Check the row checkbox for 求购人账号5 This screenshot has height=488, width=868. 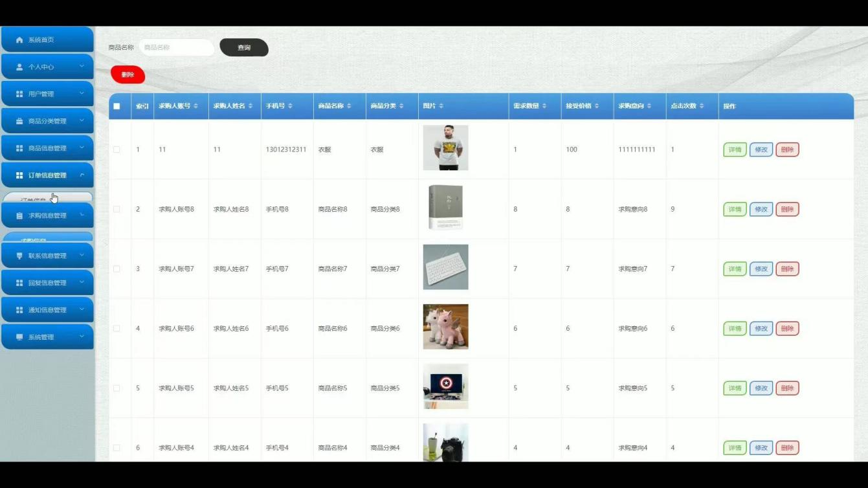[x=117, y=388]
